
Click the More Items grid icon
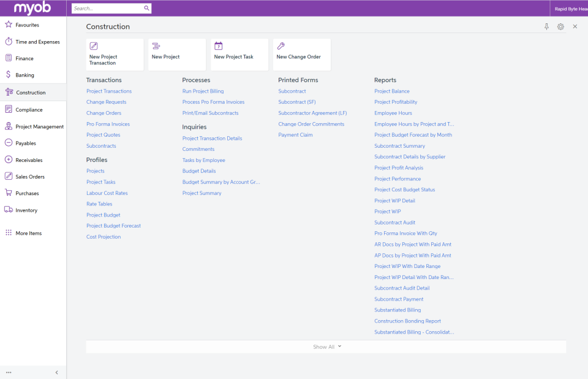[9, 232]
